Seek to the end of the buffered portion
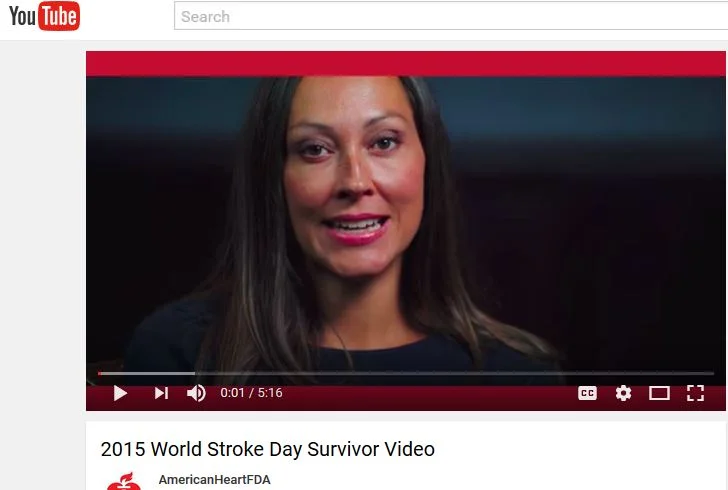728x490 pixels. tap(194, 373)
